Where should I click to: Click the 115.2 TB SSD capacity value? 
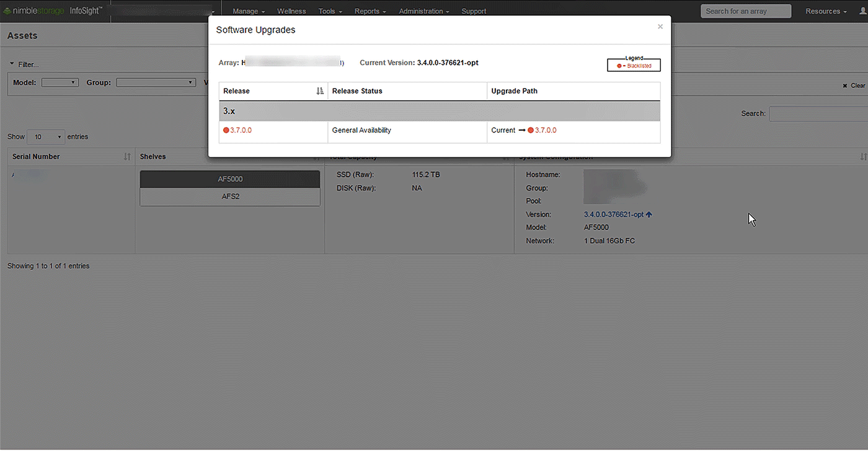point(426,175)
